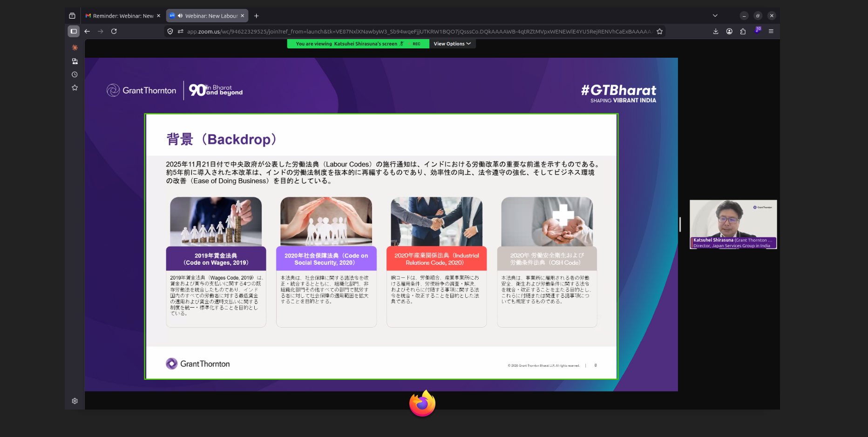Open the Firefox application menu
Screen dimensions: 868x437
[771, 31]
